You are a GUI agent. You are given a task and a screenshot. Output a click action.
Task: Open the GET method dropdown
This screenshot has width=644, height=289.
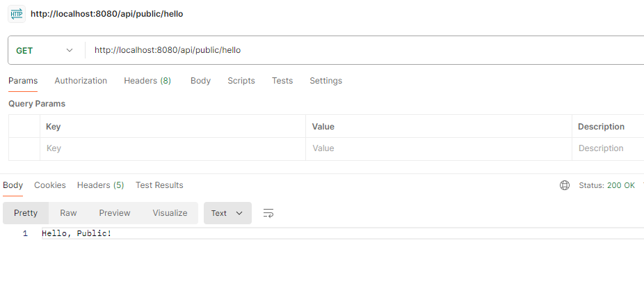(x=45, y=50)
